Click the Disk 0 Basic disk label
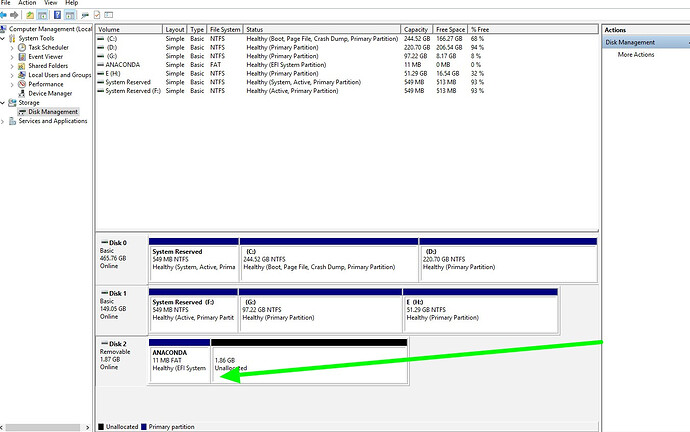690x432 pixels. (x=122, y=260)
